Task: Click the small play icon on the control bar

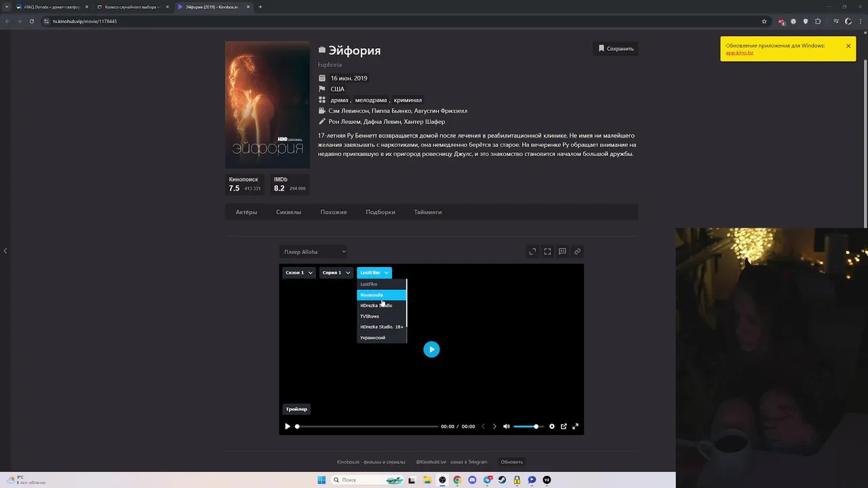Action: coord(288,426)
